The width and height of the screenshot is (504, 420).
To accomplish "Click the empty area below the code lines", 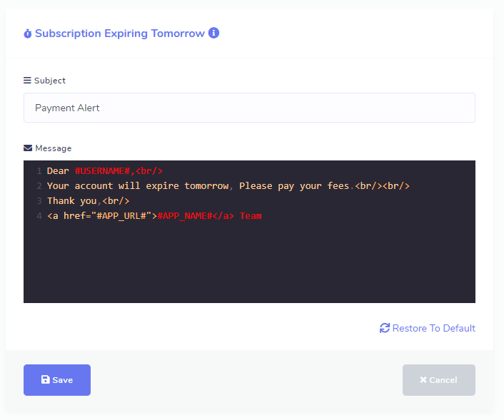I will [249, 264].
